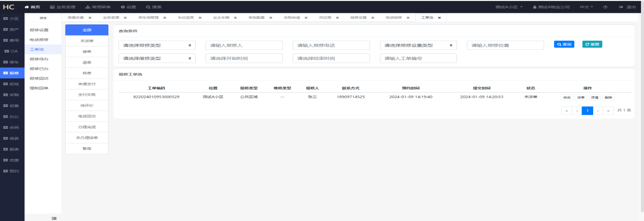644x221 pixels.
Task: Open the OA module in the sidebar
Action: [12, 51]
